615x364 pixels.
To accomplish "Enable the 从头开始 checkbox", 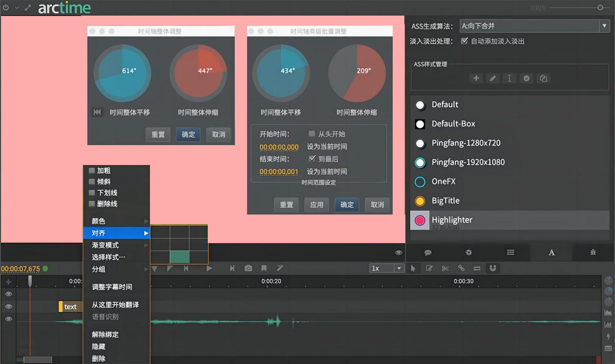I will pyautogui.click(x=312, y=133).
